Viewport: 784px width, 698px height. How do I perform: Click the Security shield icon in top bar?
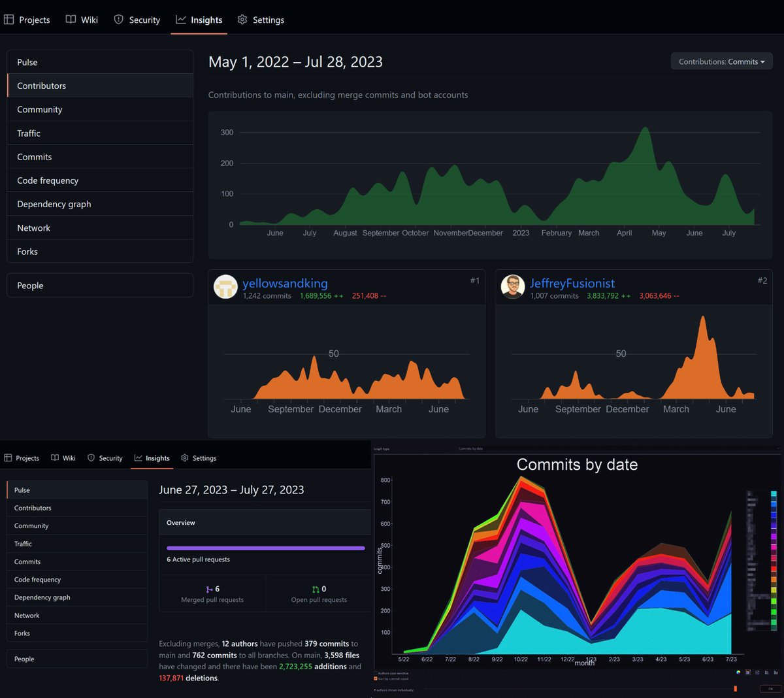[x=118, y=20]
